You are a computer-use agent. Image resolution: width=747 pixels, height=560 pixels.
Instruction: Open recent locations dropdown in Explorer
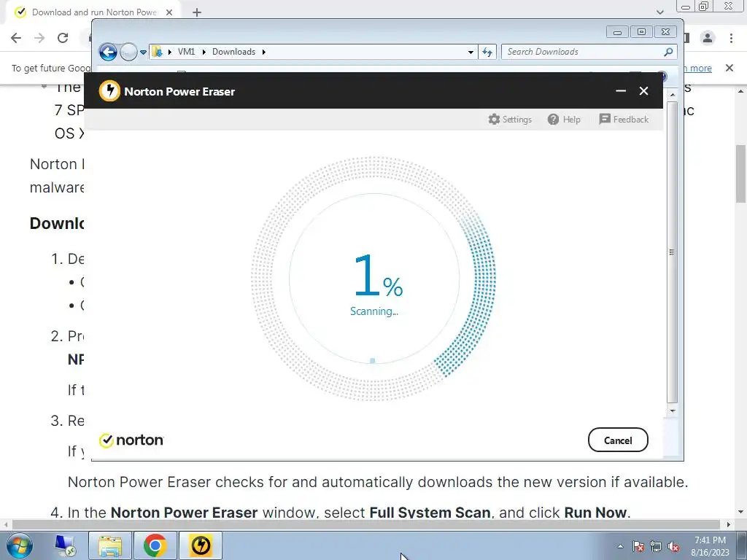point(143,52)
